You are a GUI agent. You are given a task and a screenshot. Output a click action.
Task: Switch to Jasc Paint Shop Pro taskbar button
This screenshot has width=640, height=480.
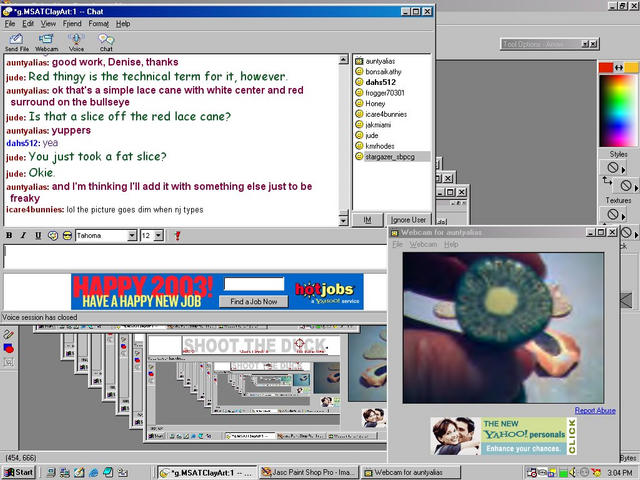(309, 472)
